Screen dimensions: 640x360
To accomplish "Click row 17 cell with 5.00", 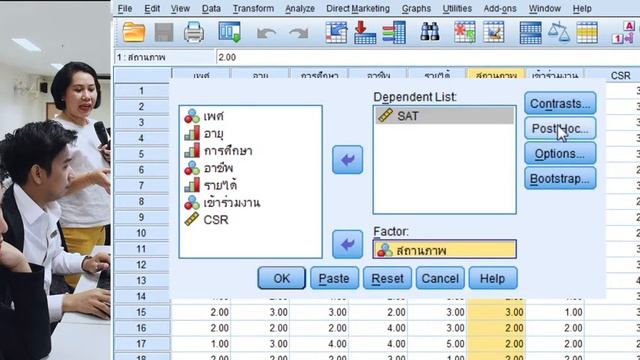I will (437, 344).
